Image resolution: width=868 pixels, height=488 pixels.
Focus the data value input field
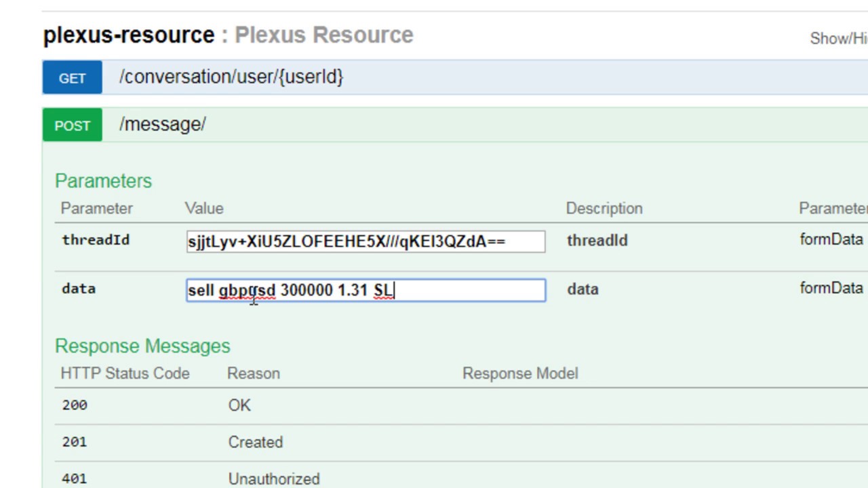click(x=366, y=291)
